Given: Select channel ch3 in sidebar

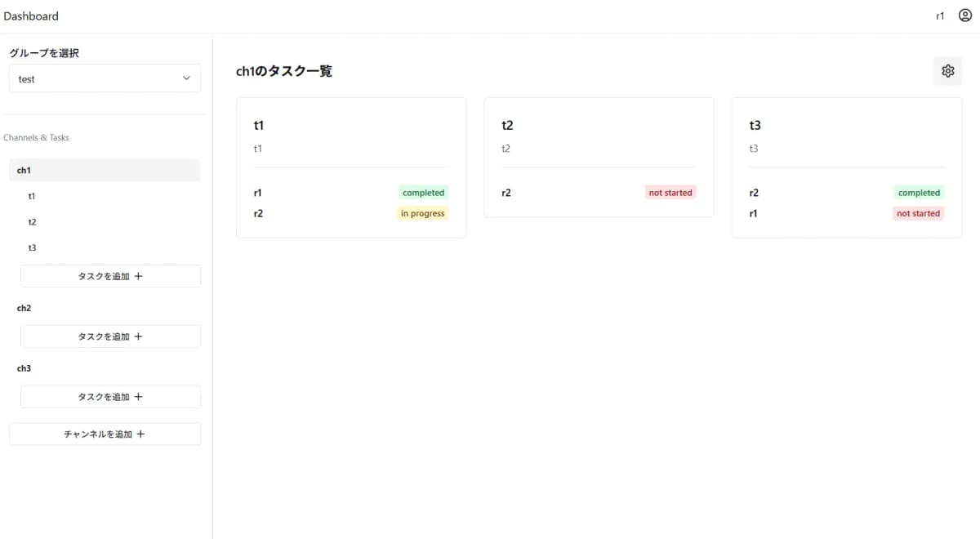Looking at the screenshot, I should [x=24, y=369].
